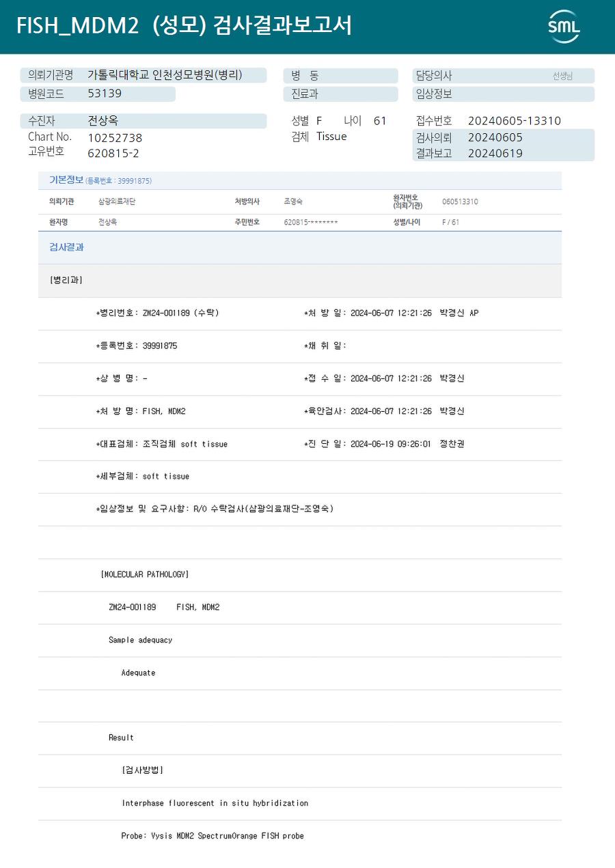The width and height of the screenshot is (615, 868).
Task: Click the ZM24-001189 FISH, MDM2 line
Action: 164,607
